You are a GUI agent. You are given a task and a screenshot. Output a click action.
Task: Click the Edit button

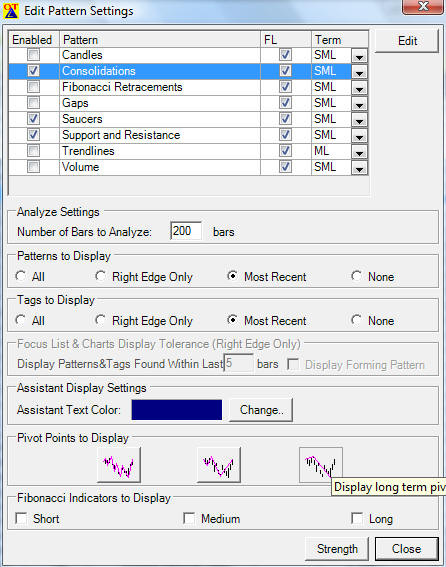tap(407, 41)
